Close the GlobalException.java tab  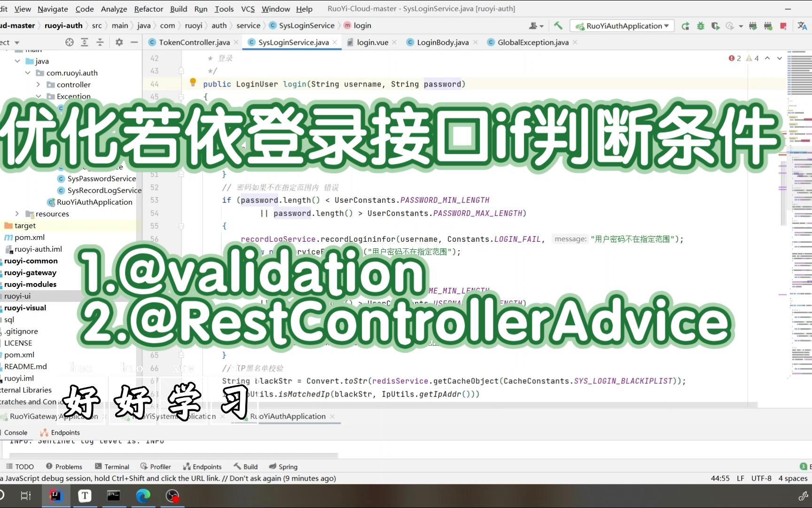574,42
